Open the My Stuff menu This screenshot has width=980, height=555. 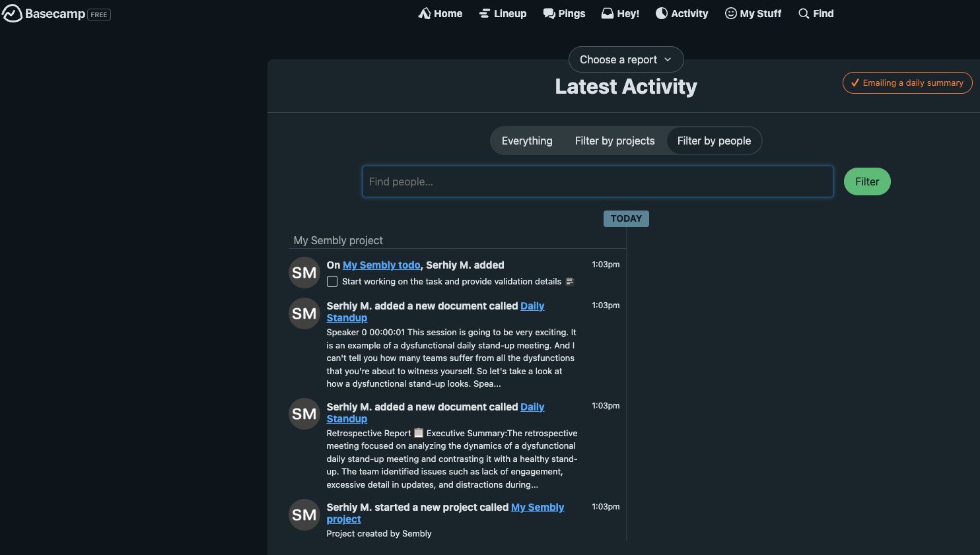753,13
